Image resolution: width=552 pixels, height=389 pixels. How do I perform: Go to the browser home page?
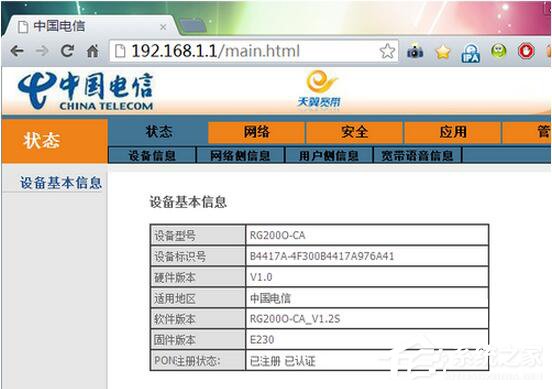(x=93, y=51)
